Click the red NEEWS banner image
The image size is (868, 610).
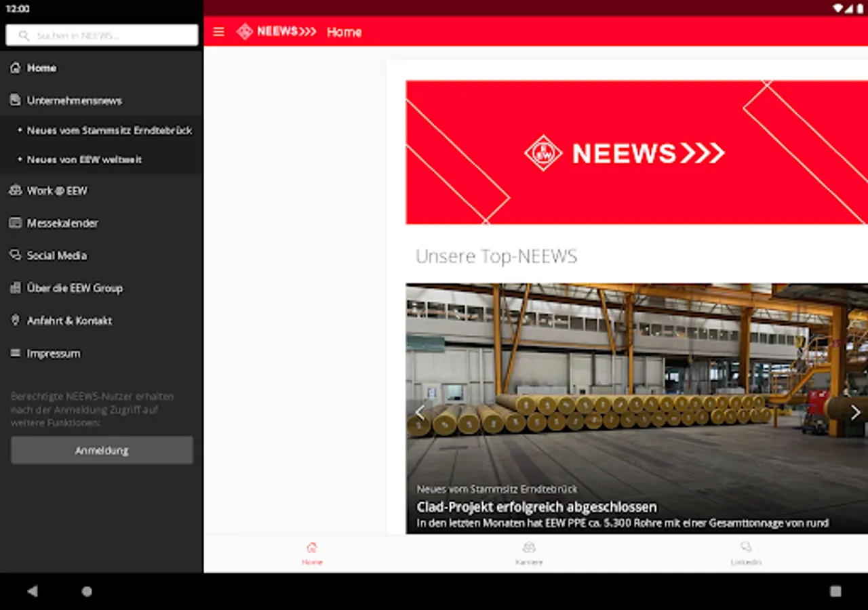point(637,152)
